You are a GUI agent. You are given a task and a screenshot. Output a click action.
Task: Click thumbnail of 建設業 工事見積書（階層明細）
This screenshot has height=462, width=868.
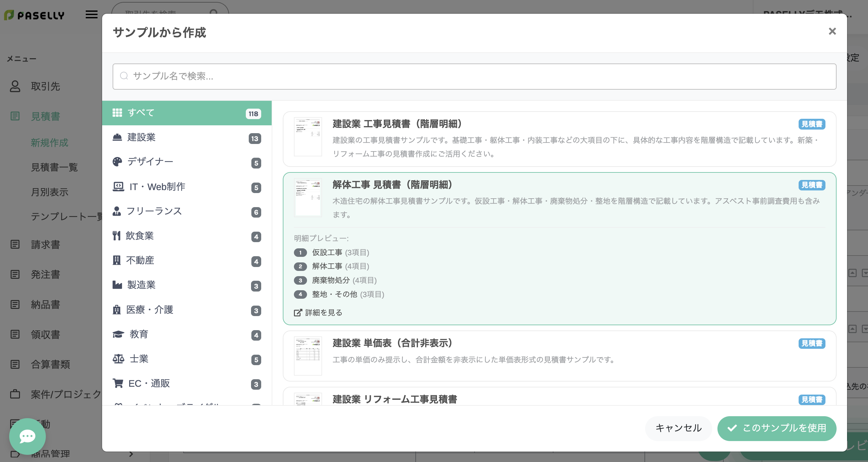[x=308, y=137]
